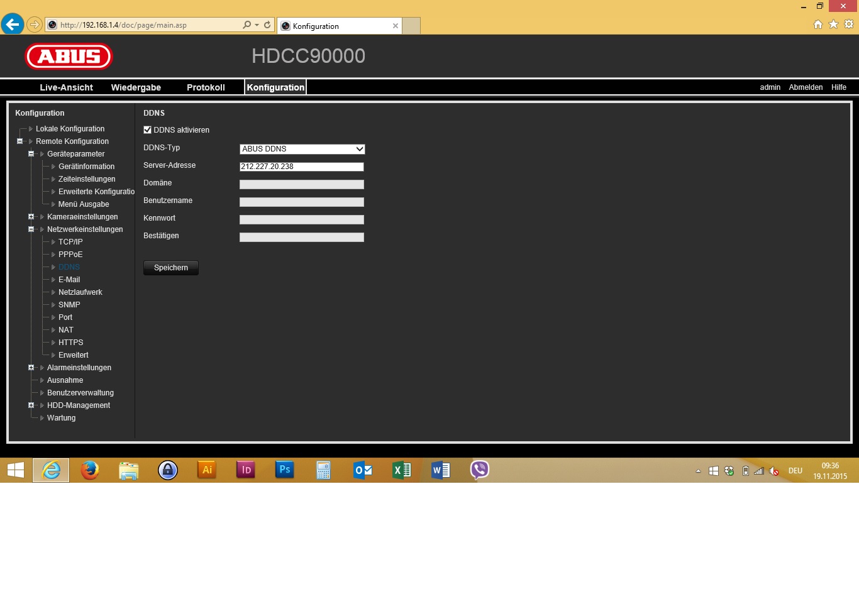Open Viber from the taskbar
The image size is (859, 616).
[479, 470]
